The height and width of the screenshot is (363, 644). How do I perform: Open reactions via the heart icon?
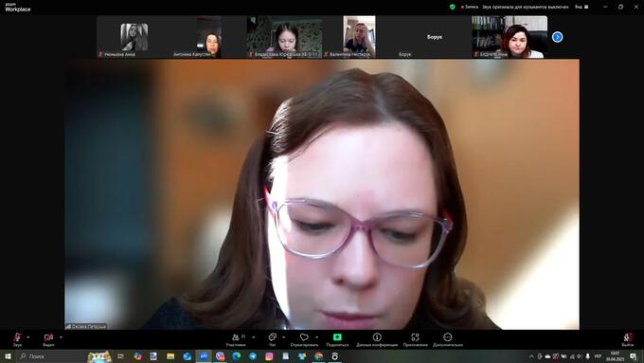(x=304, y=339)
